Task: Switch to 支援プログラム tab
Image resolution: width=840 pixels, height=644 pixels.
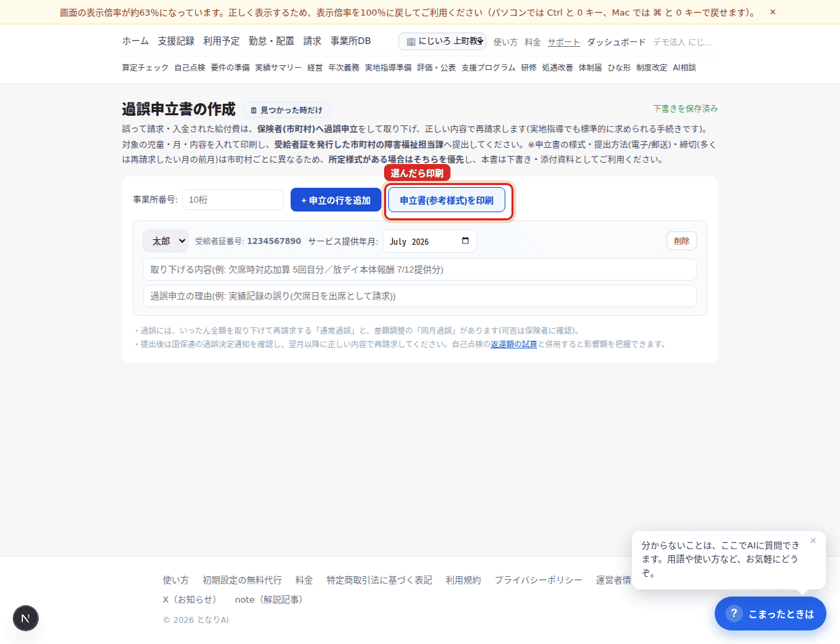Action: 488,68
